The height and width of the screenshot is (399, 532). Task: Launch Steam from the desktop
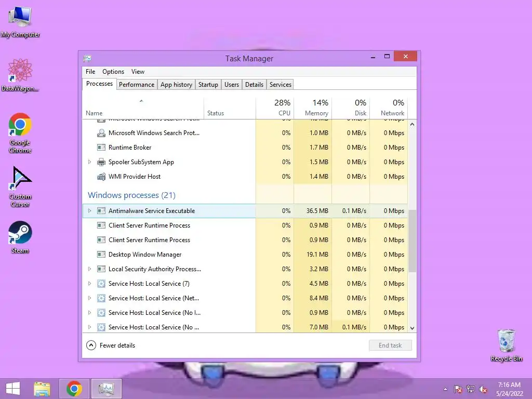(x=20, y=237)
